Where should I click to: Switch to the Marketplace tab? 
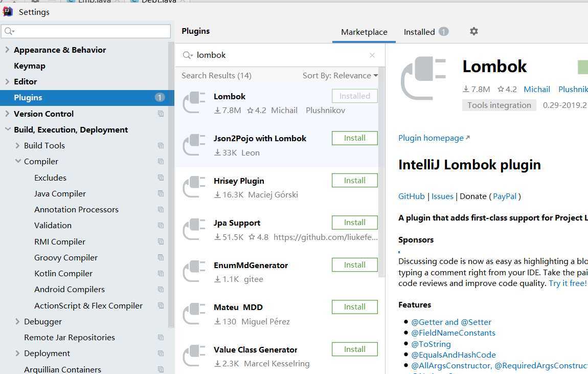(364, 32)
